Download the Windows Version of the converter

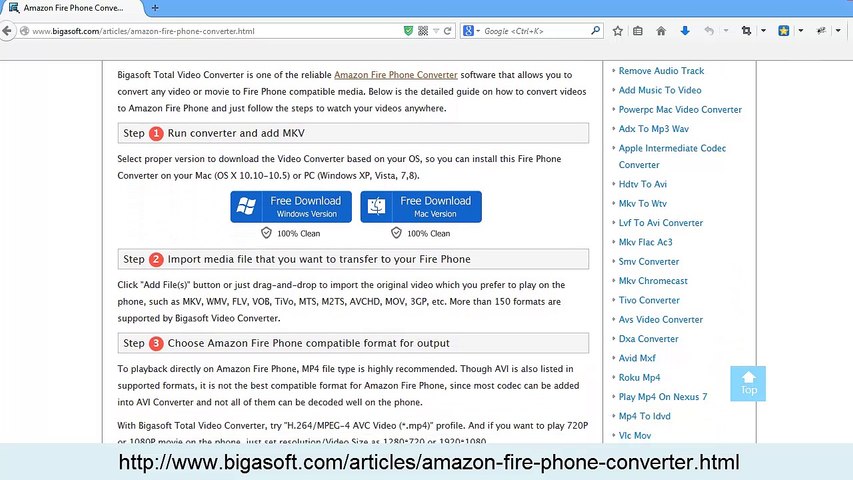click(291, 207)
